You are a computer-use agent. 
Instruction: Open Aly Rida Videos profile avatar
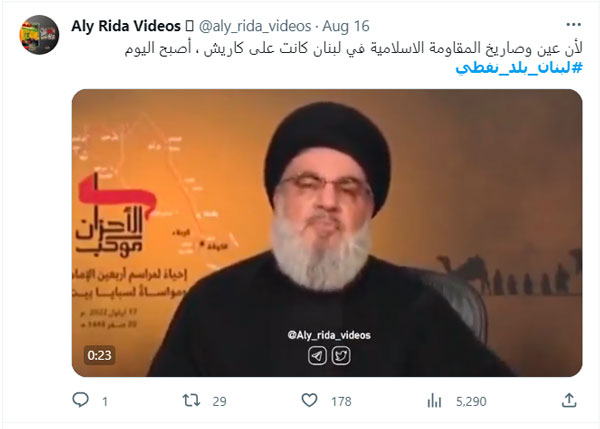pyautogui.click(x=39, y=35)
